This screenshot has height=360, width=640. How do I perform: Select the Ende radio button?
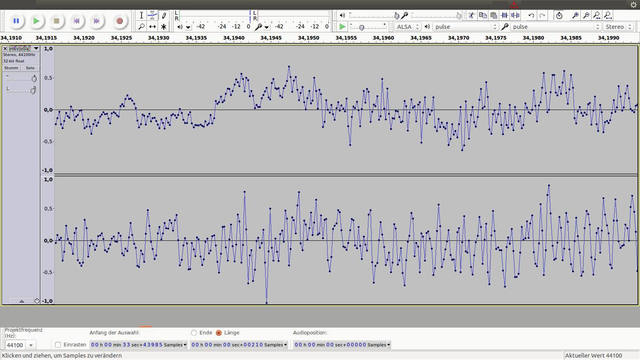194,333
